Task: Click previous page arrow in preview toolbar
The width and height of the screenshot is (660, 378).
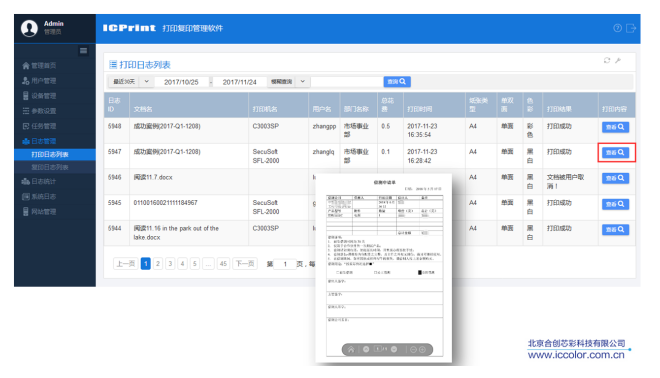Action: click(x=366, y=349)
